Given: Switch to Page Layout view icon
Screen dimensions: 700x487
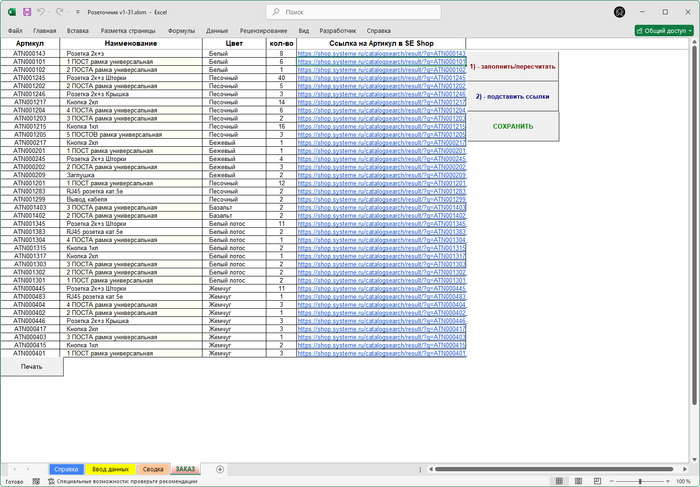Looking at the screenshot, I should click(579, 481).
